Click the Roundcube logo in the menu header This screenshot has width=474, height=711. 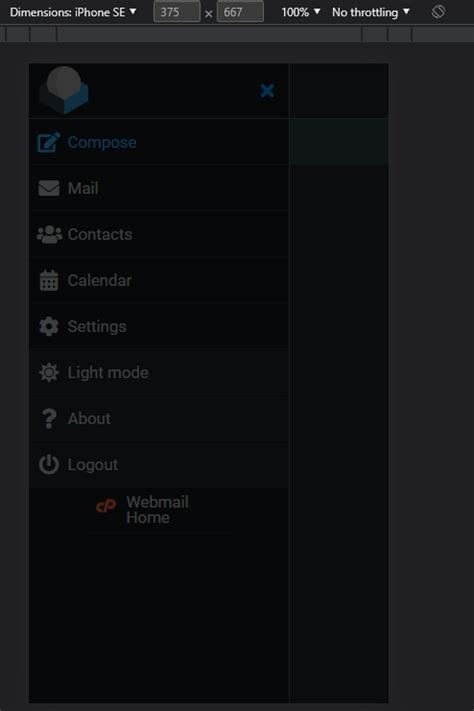pos(64,90)
